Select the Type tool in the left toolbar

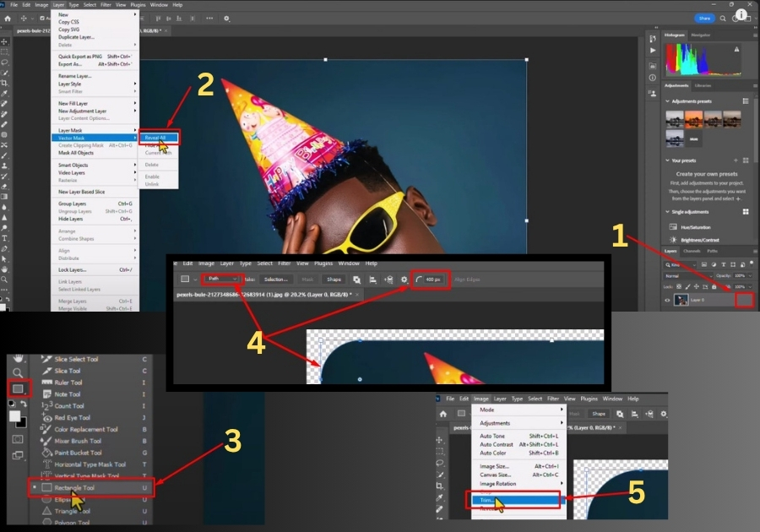4,238
